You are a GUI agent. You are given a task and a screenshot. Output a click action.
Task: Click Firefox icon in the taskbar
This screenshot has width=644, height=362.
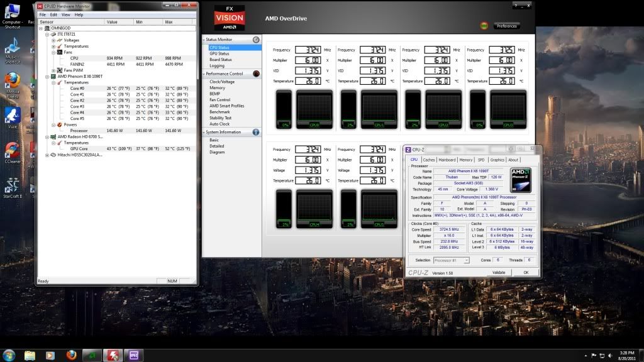point(71,355)
